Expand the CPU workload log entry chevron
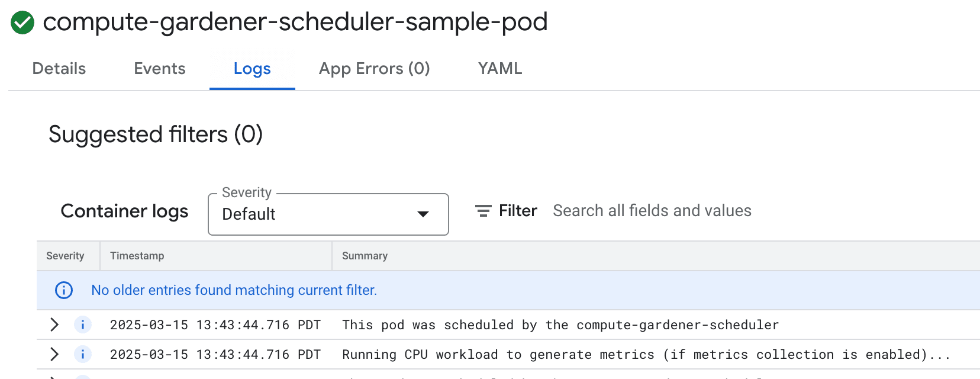 [54, 354]
